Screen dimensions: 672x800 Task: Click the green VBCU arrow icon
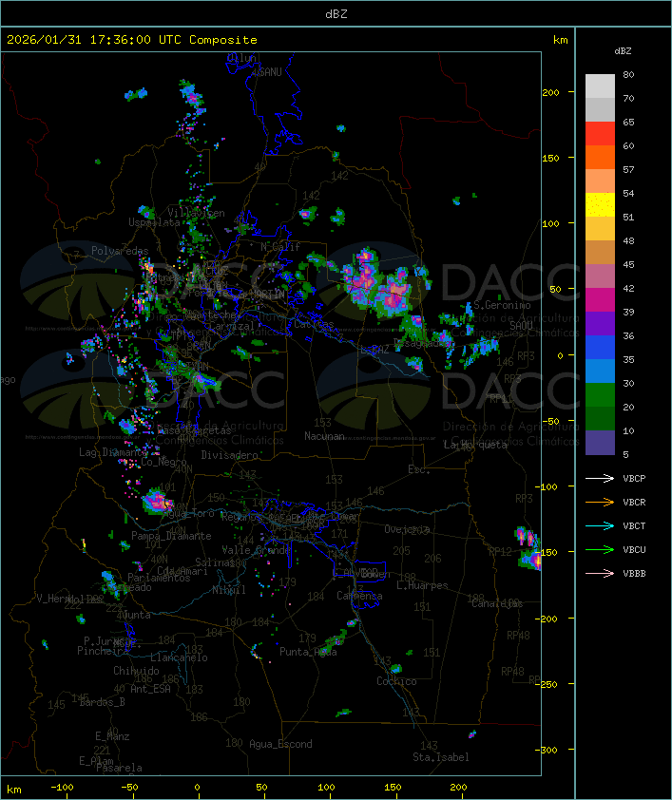pyautogui.click(x=600, y=549)
